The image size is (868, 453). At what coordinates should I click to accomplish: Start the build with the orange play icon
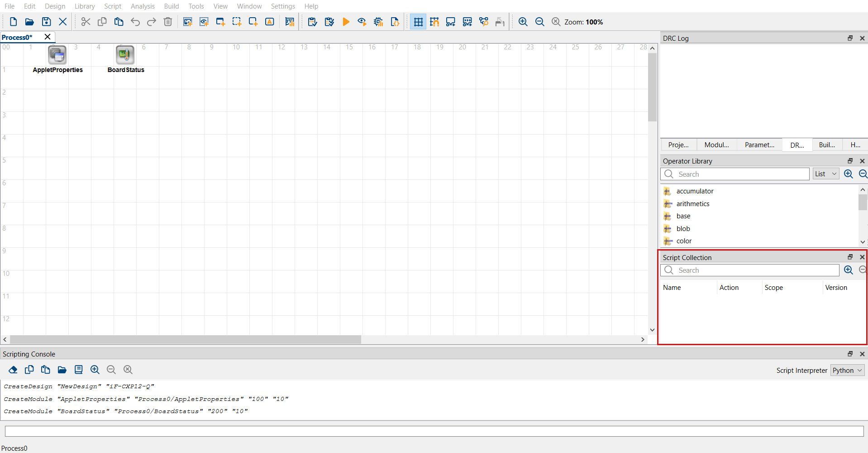point(346,21)
